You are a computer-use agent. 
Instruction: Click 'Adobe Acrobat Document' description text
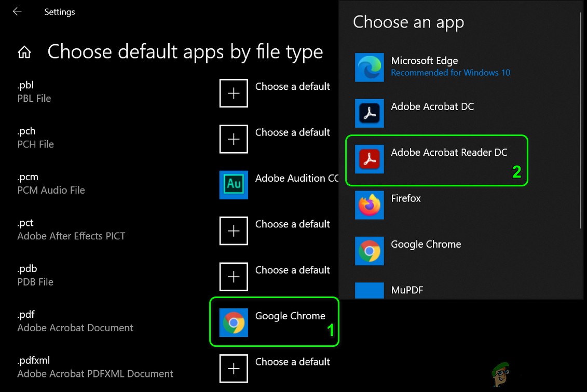75,328
